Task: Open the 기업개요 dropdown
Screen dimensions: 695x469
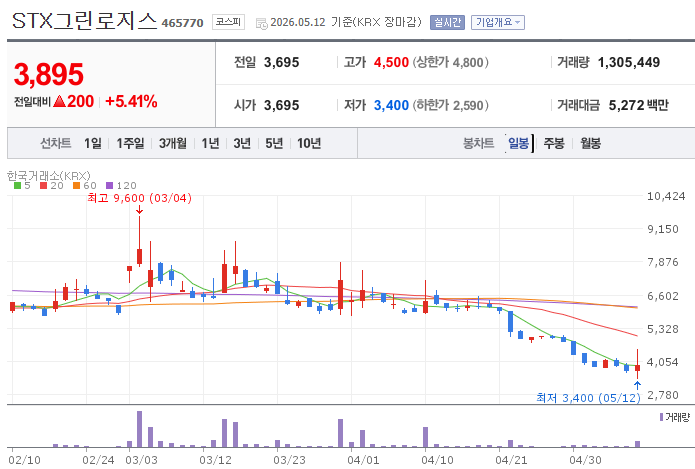Action: point(498,22)
